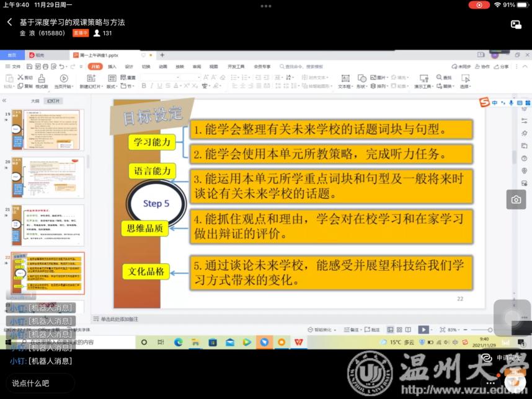Open Microsoft Edge on the Windows taskbar
This screenshot has width=532, height=399.
click(178, 342)
